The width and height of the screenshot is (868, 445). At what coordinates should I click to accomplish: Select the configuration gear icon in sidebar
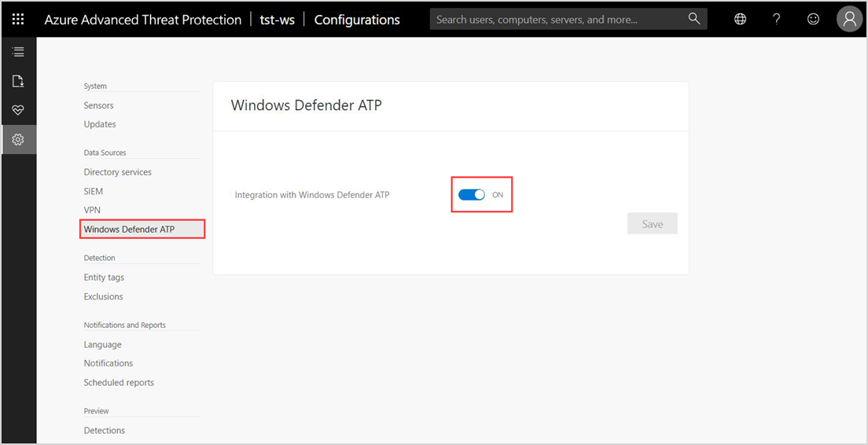18,139
